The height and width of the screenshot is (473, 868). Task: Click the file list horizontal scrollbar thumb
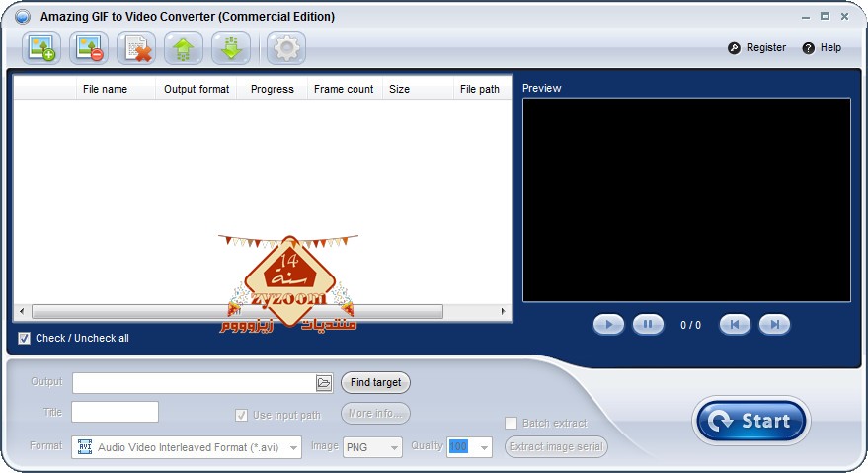[237, 311]
